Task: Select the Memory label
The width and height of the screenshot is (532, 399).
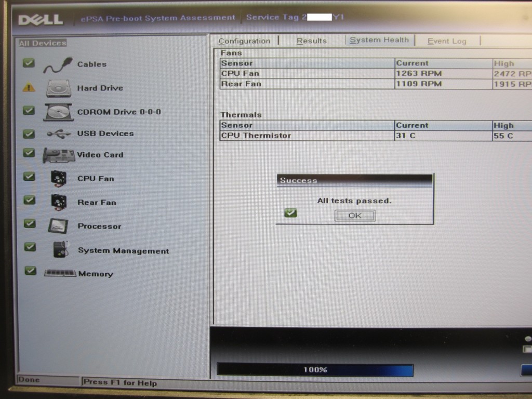Action: pos(96,273)
